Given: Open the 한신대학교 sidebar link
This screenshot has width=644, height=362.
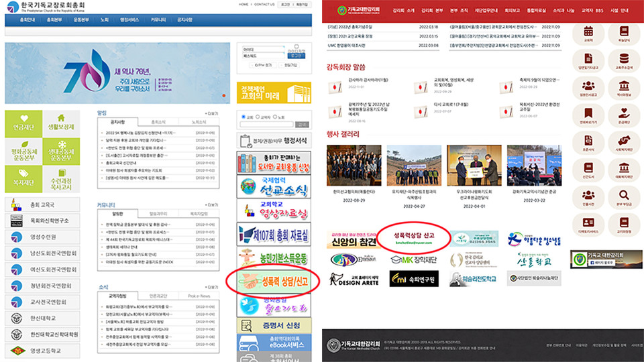Looking at the screenshot, I should 42,318.
